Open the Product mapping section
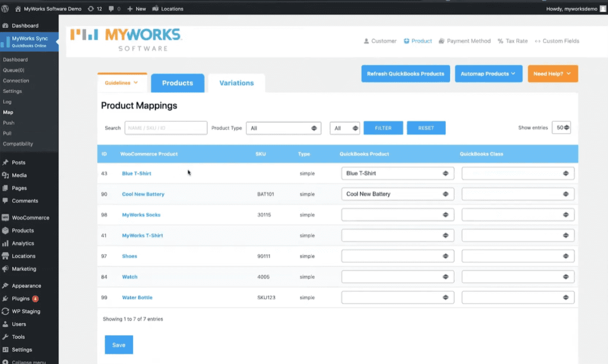The width and height of the screenshot is (608, 364). tap(417, 41)
